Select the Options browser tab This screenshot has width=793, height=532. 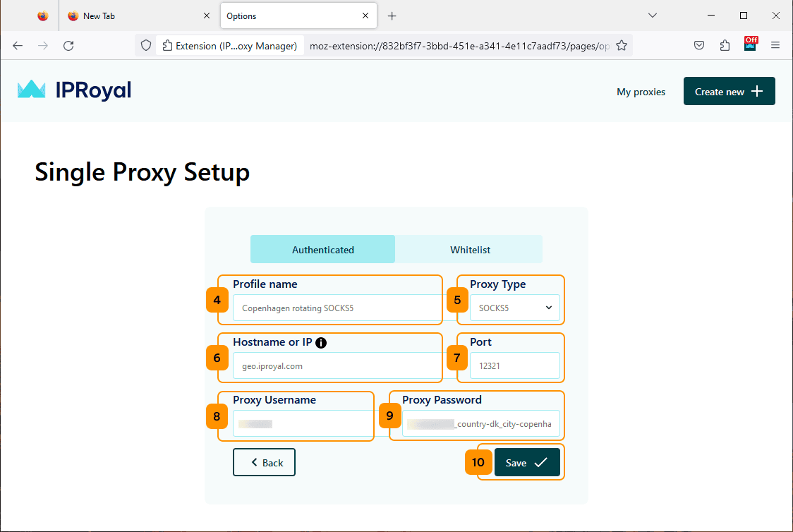pyautogui.click(x=298, y=16)
